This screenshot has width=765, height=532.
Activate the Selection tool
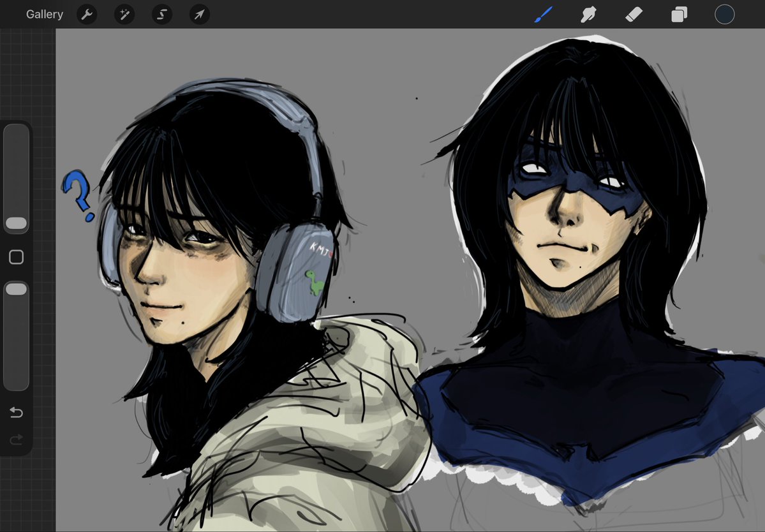click(x=162, y=14)
